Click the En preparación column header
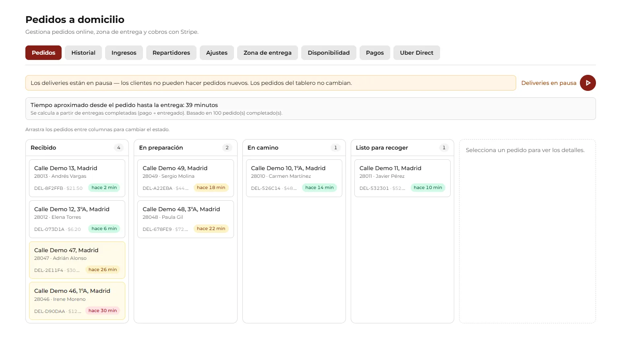Image resolution: width=629 pixels, height=364 pixels. click(x=186, y=148)
